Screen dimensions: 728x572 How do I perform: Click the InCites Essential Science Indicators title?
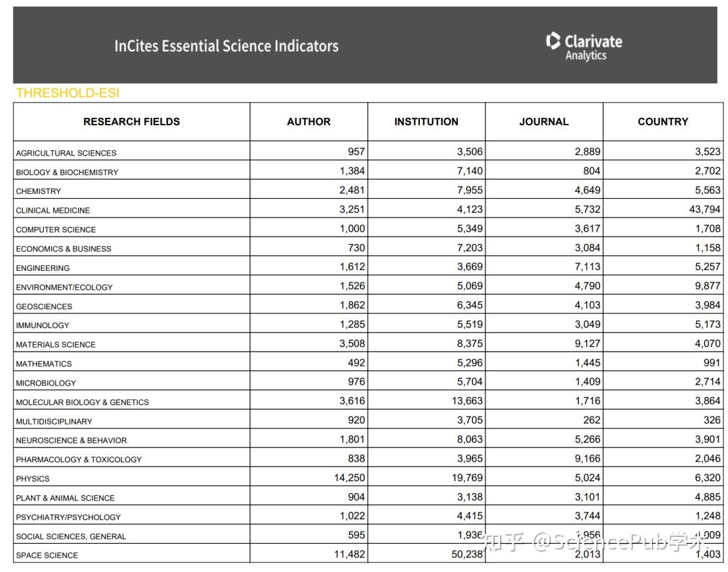click(226, 46)
